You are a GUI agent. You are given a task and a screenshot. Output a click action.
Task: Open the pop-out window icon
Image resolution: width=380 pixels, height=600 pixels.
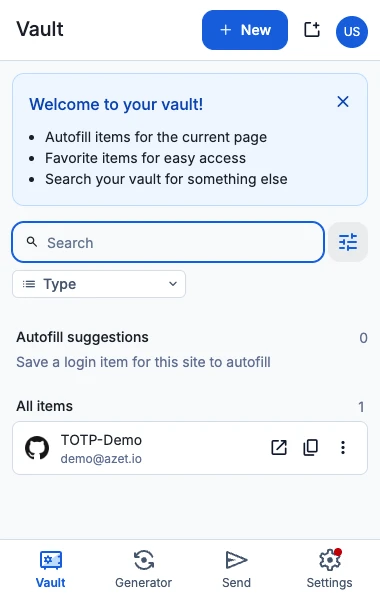(x=312, y=29)
